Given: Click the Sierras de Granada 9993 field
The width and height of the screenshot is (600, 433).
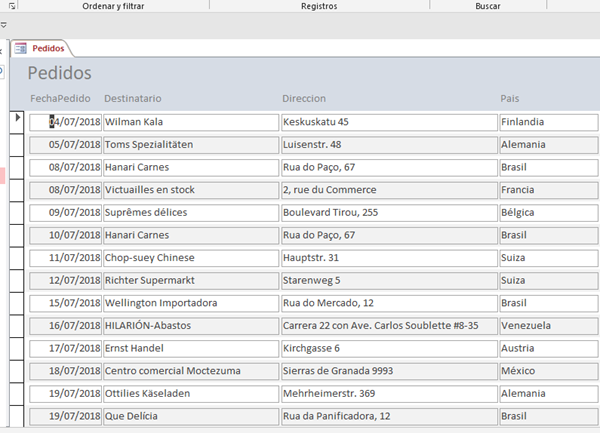Looking at the screenshot, I should (x=389, y=371).
